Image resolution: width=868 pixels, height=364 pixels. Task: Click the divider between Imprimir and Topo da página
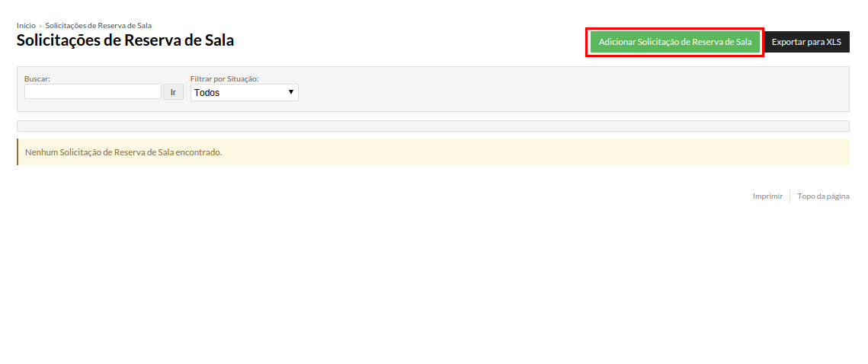coord(790,196)
